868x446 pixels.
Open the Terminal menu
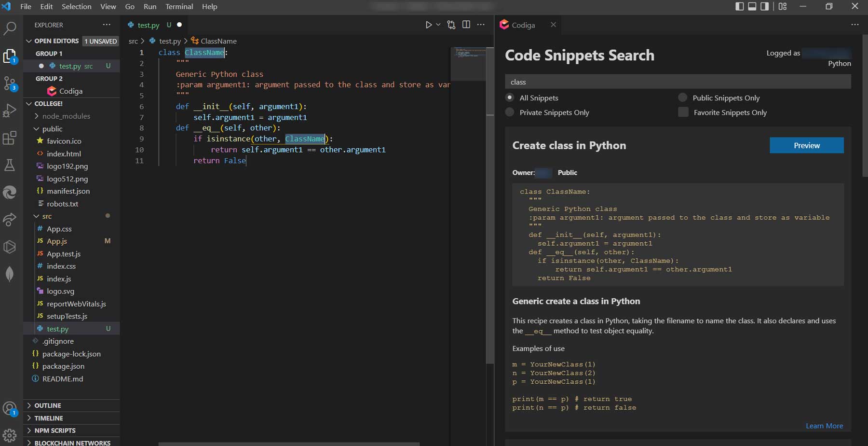pyautogui.click(x=179, y=6)
